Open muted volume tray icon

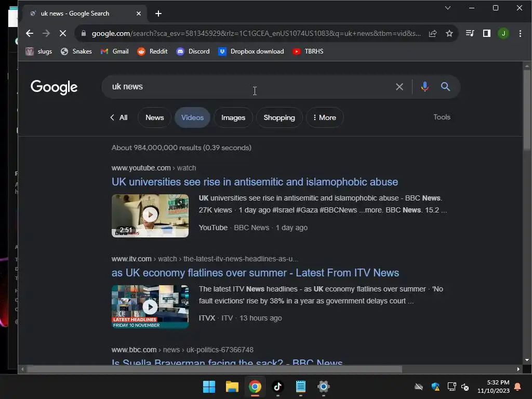(x=465, y=387)
